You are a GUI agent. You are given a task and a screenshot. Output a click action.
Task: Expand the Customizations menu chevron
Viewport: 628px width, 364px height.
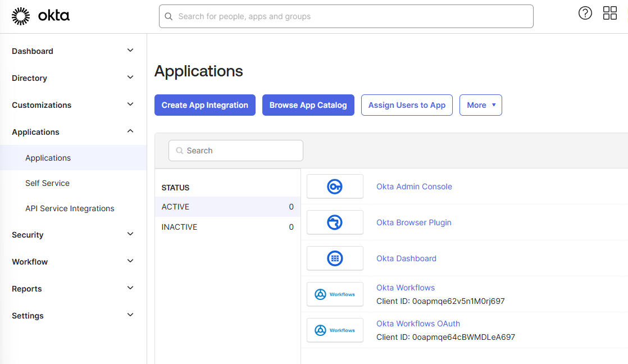point(130,104)
